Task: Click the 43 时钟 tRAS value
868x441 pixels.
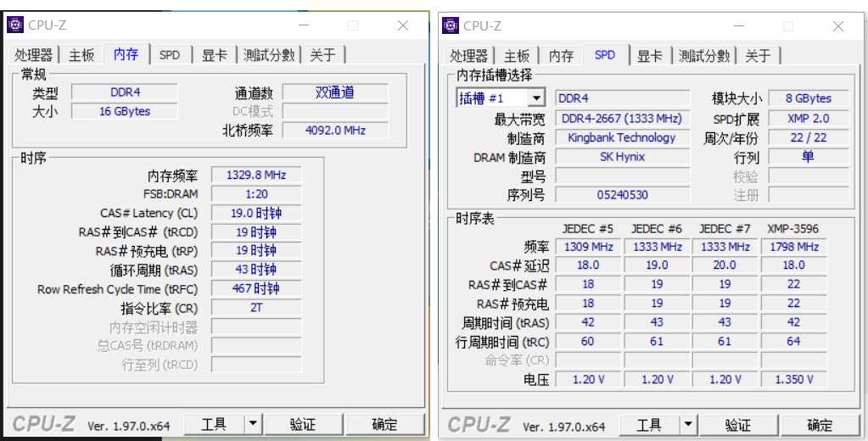Action: pos(256,270)
